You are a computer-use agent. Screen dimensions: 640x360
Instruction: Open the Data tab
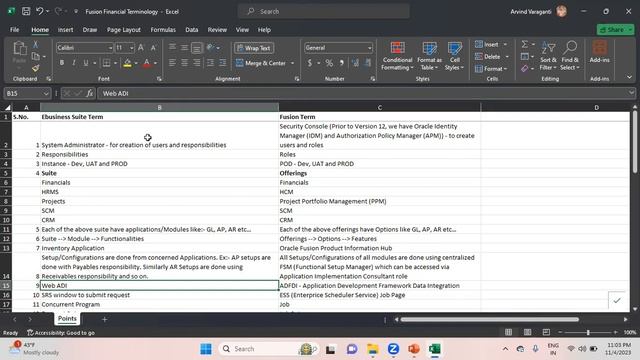click(x=191, y=30)
